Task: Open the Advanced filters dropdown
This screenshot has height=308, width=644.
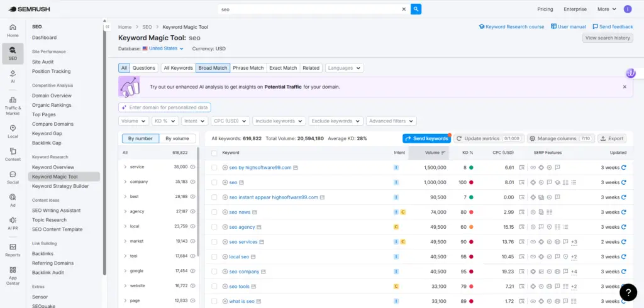Action: (391, 121)
